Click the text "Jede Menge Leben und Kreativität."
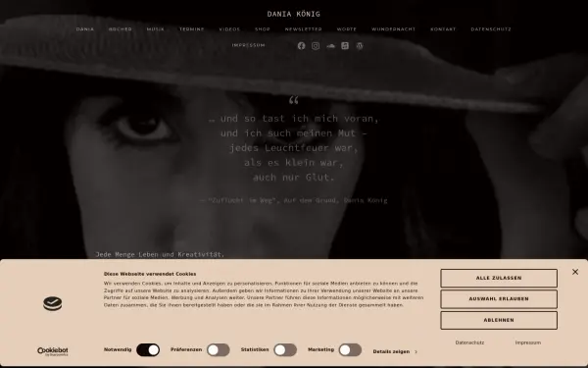Image resolution: width=588 pixels, height=368 pixels. tap(160, 254)
